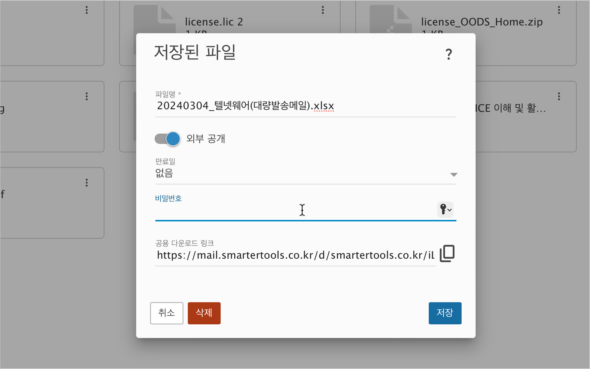Select the license.lic 2 file name
This screenshot has height=369, width=590.
(214, 22)
